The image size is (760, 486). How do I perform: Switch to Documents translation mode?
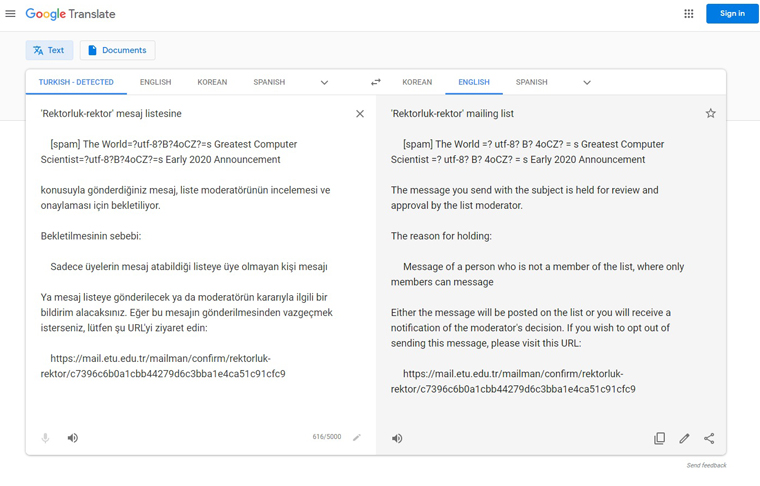(117, 50)
